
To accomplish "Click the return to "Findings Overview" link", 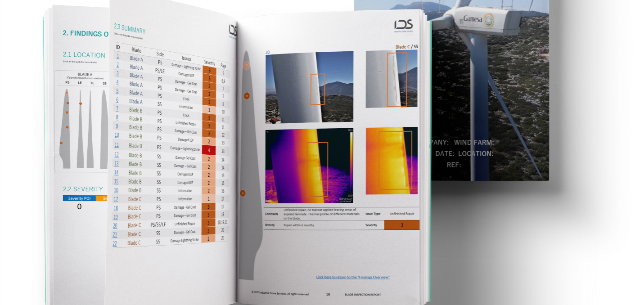I will click(x=353, y=277).
